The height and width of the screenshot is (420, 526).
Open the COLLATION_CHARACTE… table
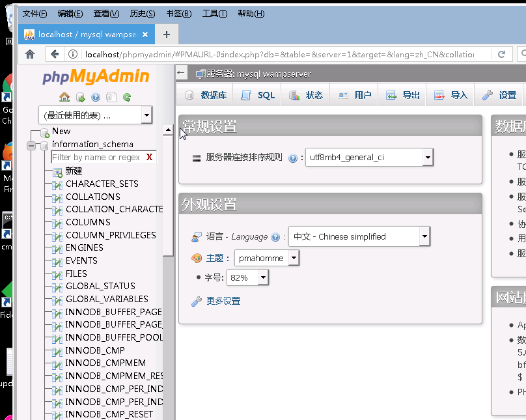point(114,209)
